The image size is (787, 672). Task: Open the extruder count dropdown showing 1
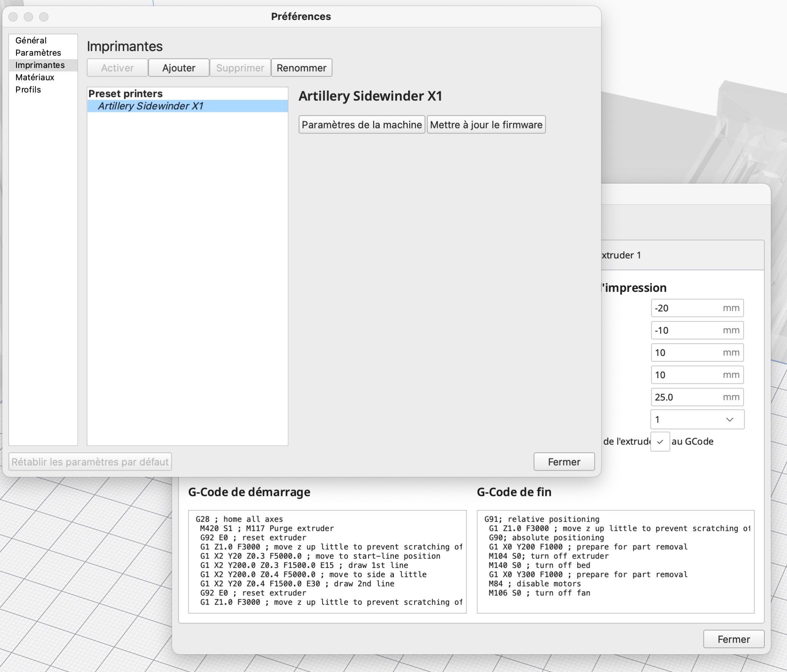(697, 419)
